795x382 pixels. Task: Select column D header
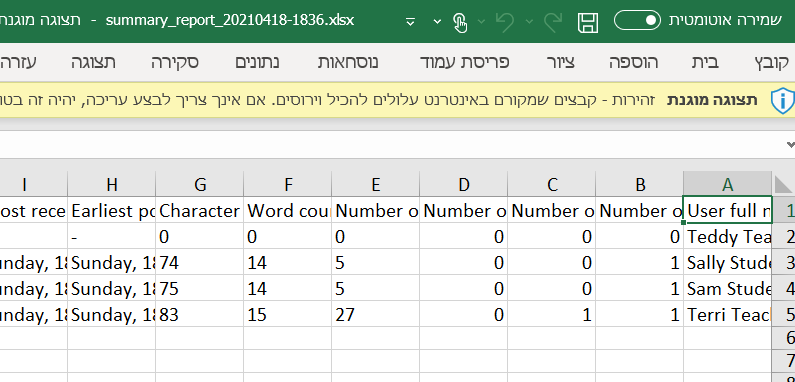pos(463,184)
